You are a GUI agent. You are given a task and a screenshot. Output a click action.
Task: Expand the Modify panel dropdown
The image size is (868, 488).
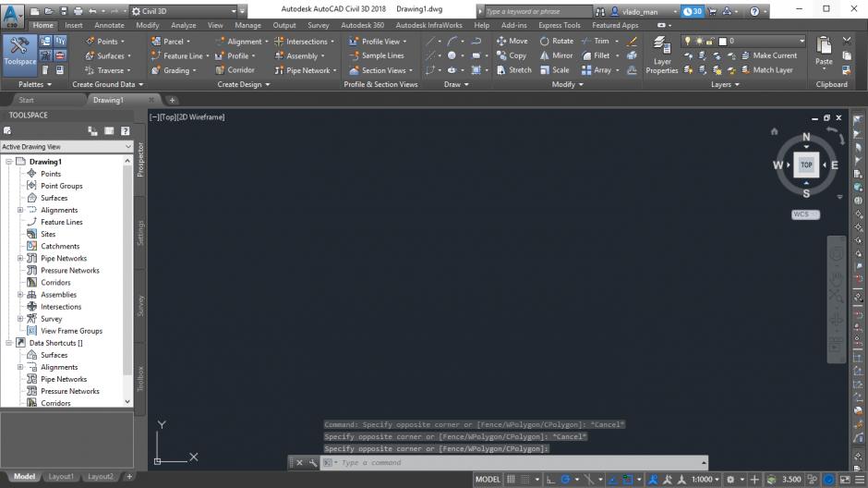coord(567,84)
